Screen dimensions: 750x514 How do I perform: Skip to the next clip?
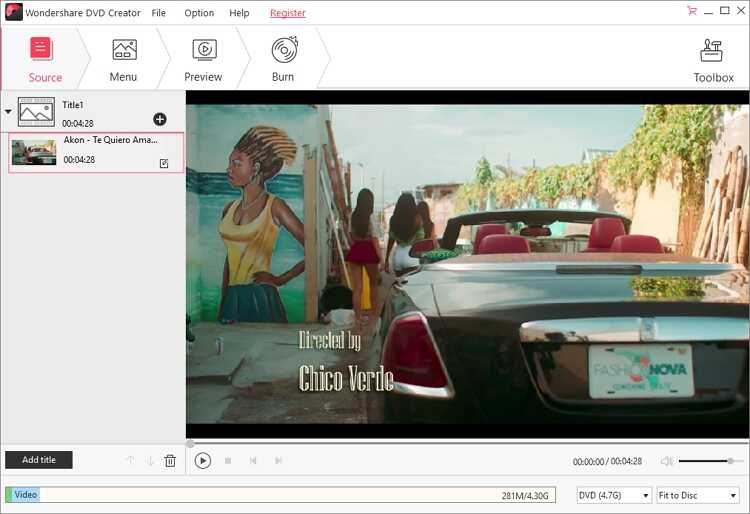coord(278,460)
